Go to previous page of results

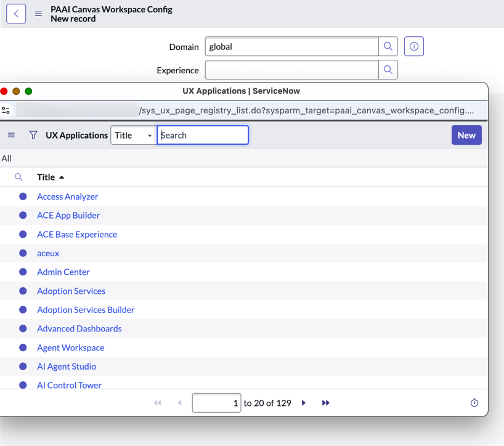(180, 403)
